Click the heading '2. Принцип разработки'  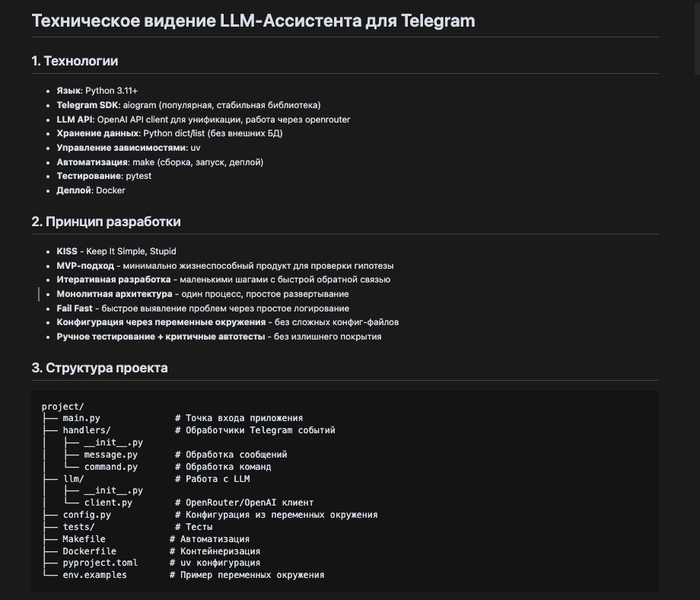(x=106, y=221)
